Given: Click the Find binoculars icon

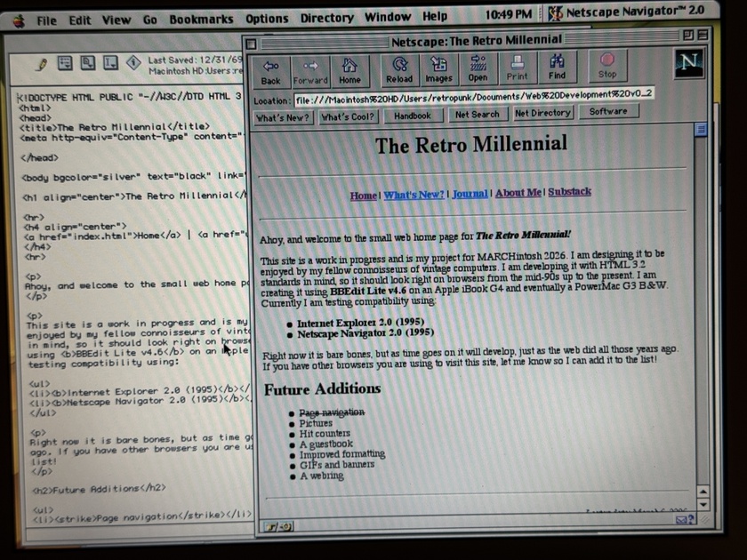Looking at the screenshot, I should click(x=557, y=68).
